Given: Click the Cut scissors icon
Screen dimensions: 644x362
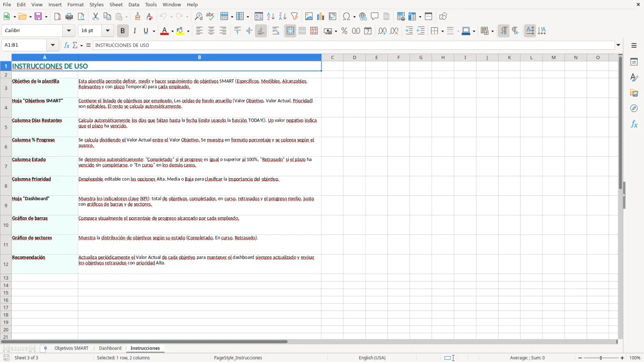Looking at the screenshot, I should click(96, 17).
